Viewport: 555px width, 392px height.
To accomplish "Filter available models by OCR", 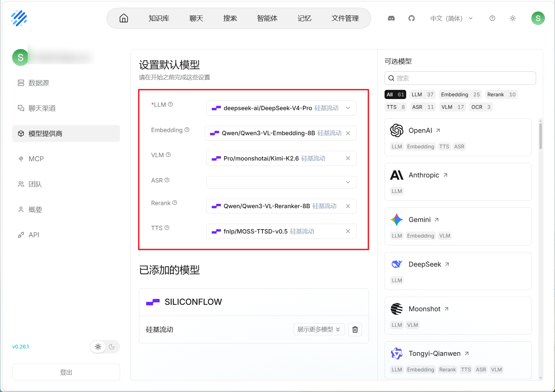I will (481, 107).
